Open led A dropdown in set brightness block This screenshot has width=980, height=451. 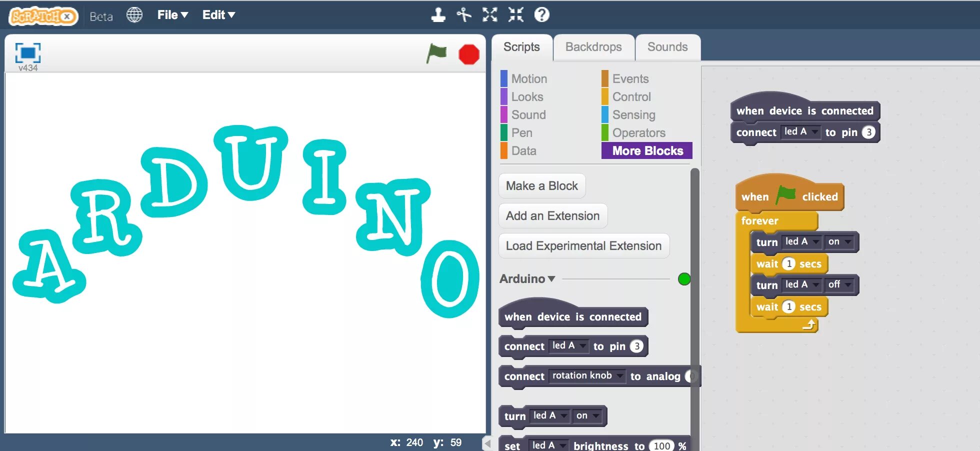(549, 445)
